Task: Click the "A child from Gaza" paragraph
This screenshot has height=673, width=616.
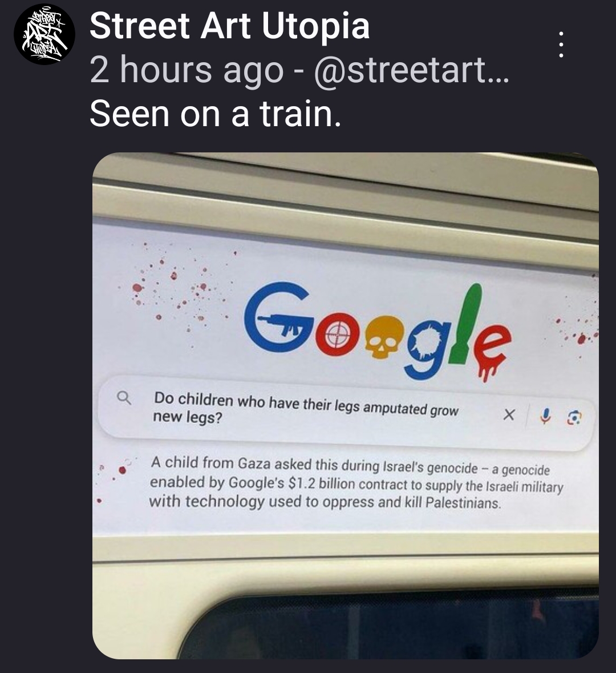Action: [x=356, y=483]
